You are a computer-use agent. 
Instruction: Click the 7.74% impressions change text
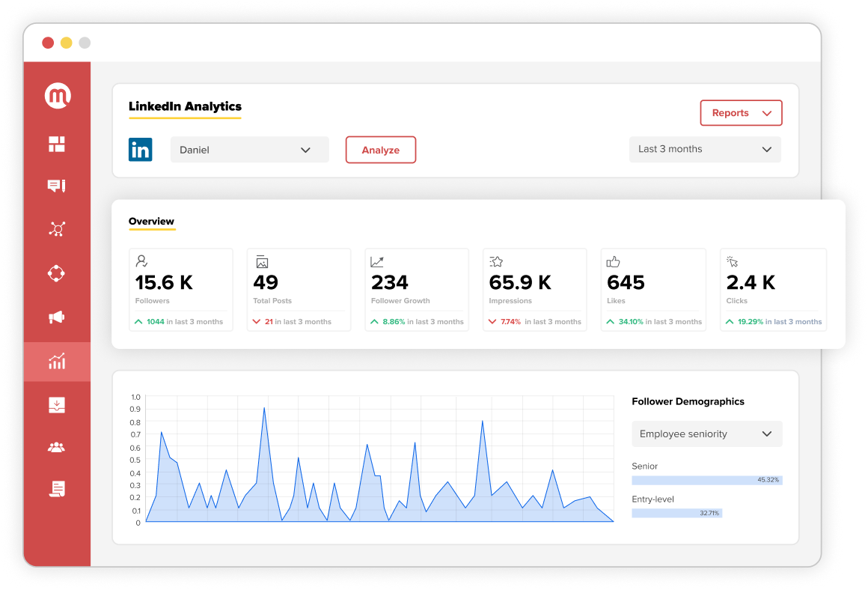tap(541, 322)
